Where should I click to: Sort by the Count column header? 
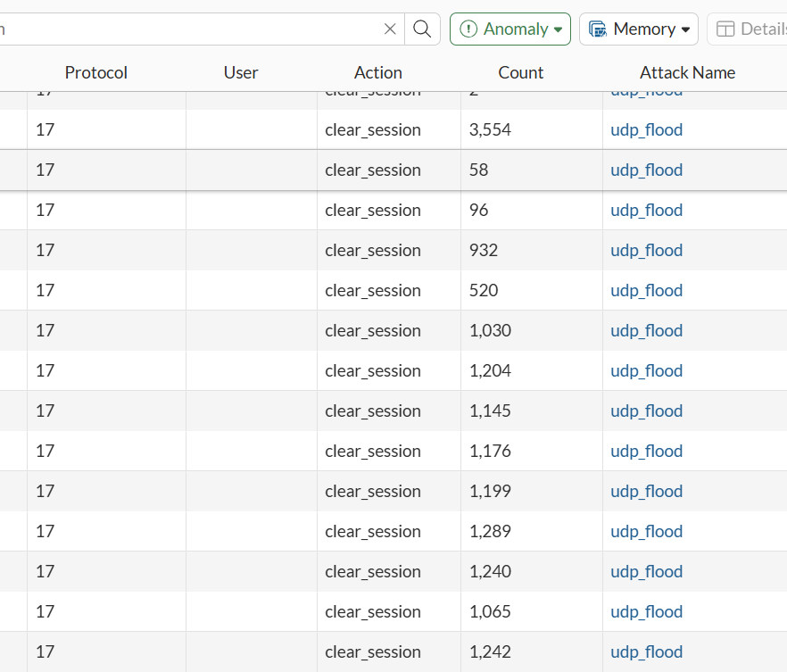521,73
